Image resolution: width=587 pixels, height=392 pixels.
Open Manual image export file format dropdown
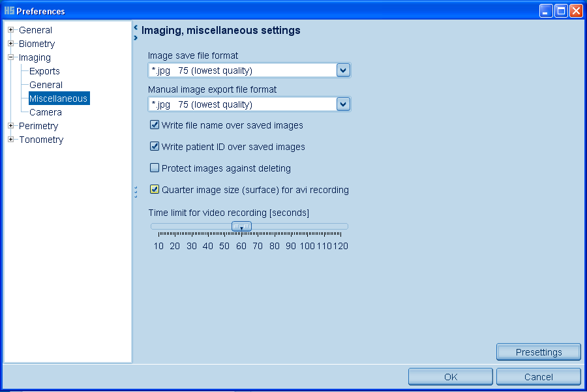[343, 104]
